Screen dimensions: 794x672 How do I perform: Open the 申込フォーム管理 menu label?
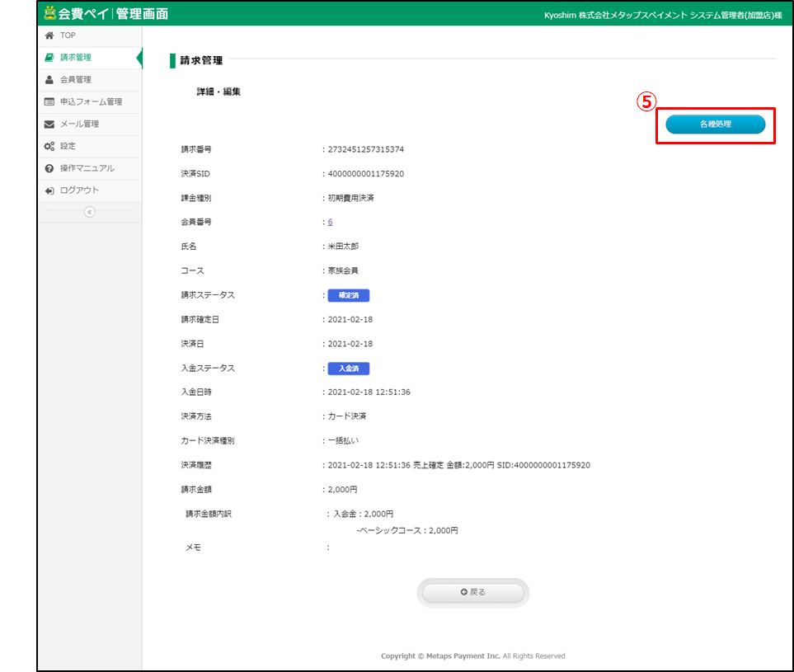coord(91,102)
